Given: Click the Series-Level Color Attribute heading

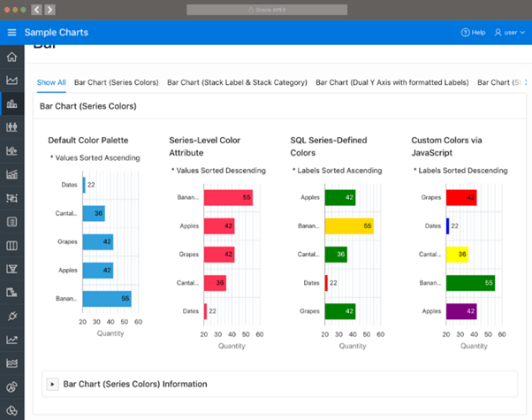Looking at the screenshot, I should [x=205, y=147].
